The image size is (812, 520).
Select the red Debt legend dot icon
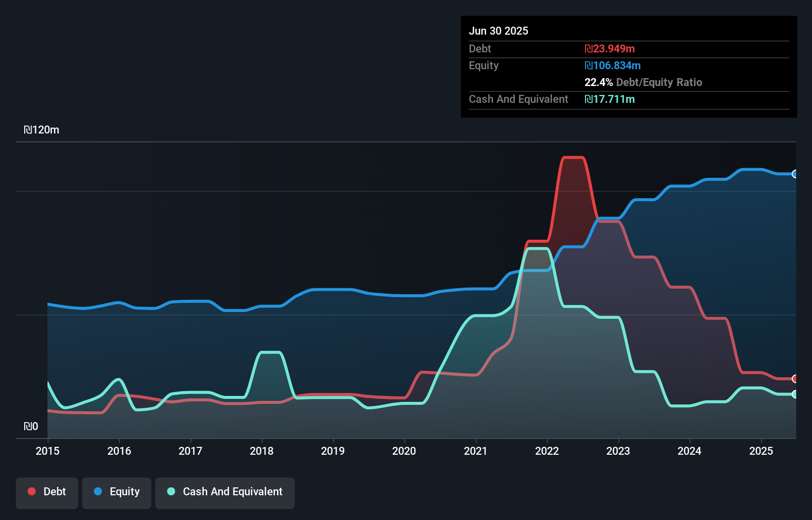point(31,491)
